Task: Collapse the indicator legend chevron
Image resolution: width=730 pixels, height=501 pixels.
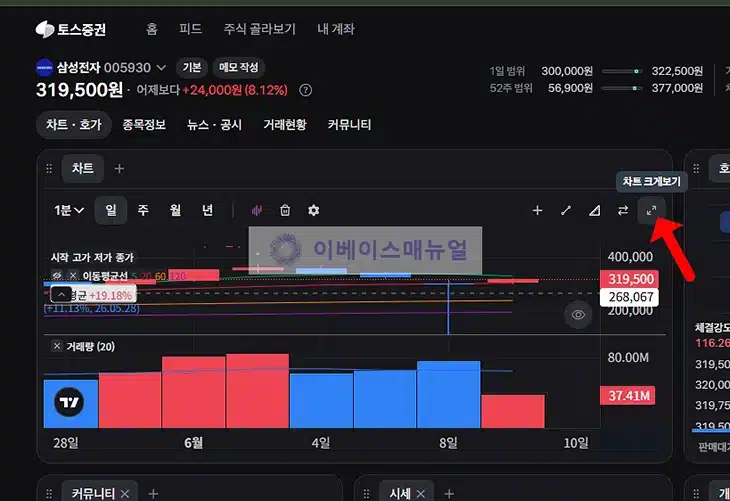Action: pos(61,294)
